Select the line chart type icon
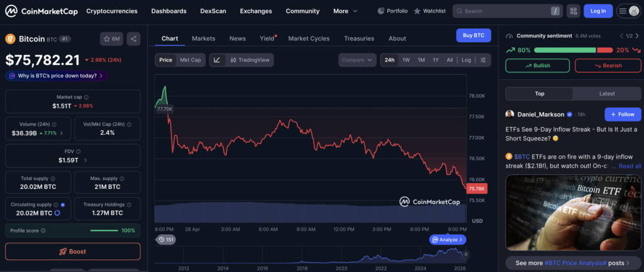The width and height of the screenshot is (644, 272). (217, 60)
